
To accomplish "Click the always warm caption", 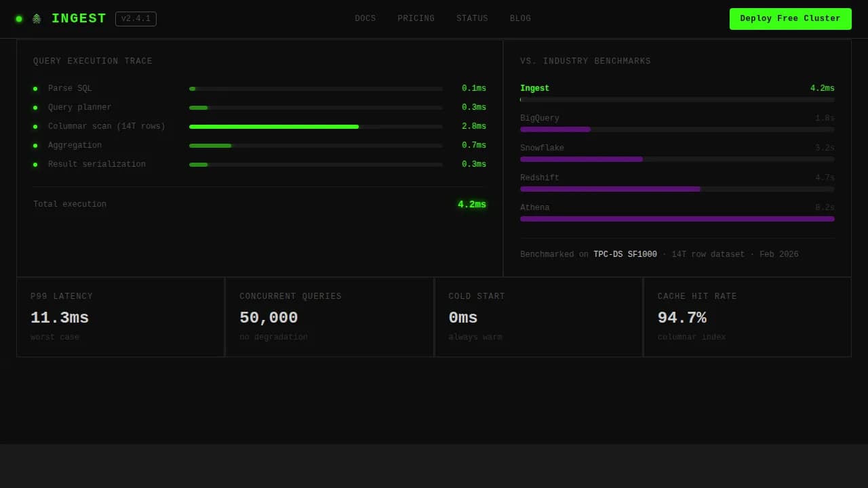I will tap(475, 338).
